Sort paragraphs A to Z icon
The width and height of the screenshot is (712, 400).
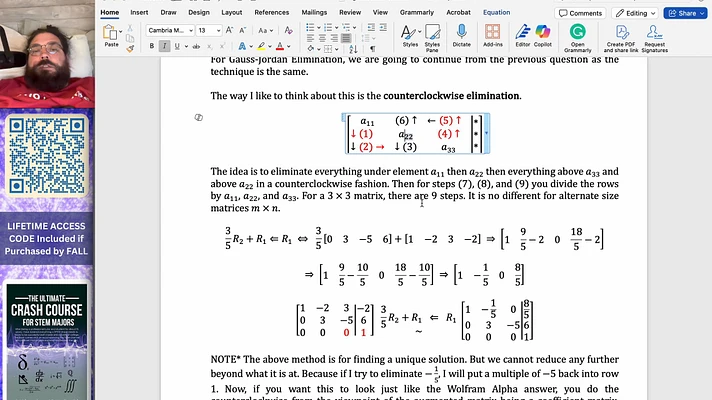click(x=353, y=49)
